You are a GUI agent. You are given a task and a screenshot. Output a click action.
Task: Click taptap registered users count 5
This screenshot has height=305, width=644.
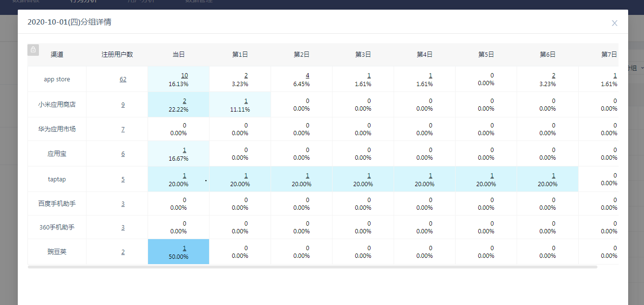pos(123,179)
